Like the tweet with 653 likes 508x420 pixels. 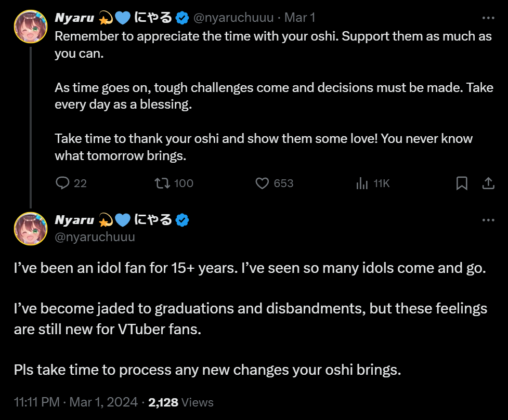pyautogui.click(x=263, y=183)
